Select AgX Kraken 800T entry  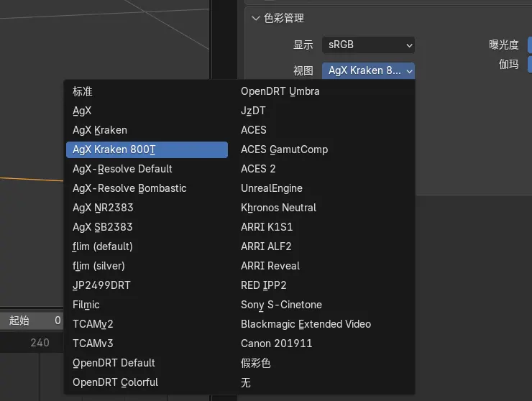pos(147,149)
